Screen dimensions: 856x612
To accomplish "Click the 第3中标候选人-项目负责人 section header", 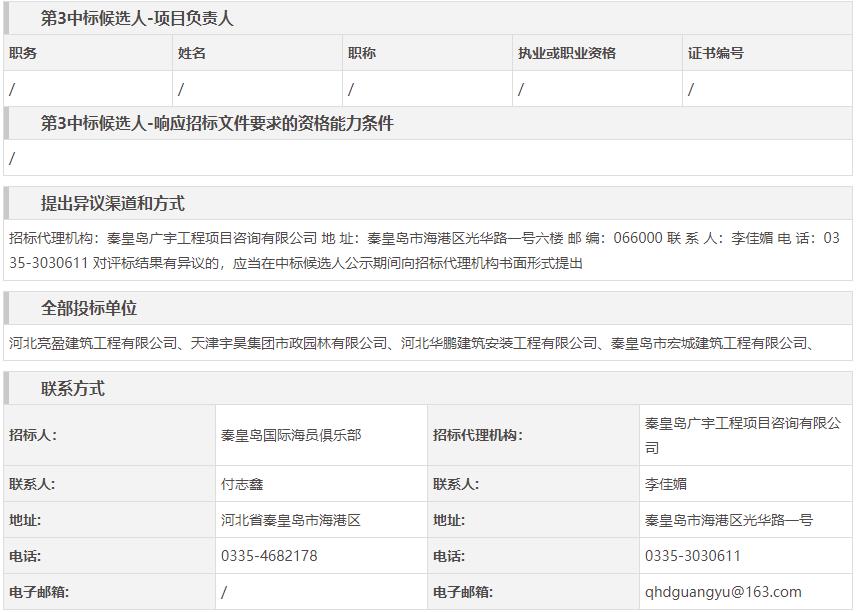I will point(137,18).
